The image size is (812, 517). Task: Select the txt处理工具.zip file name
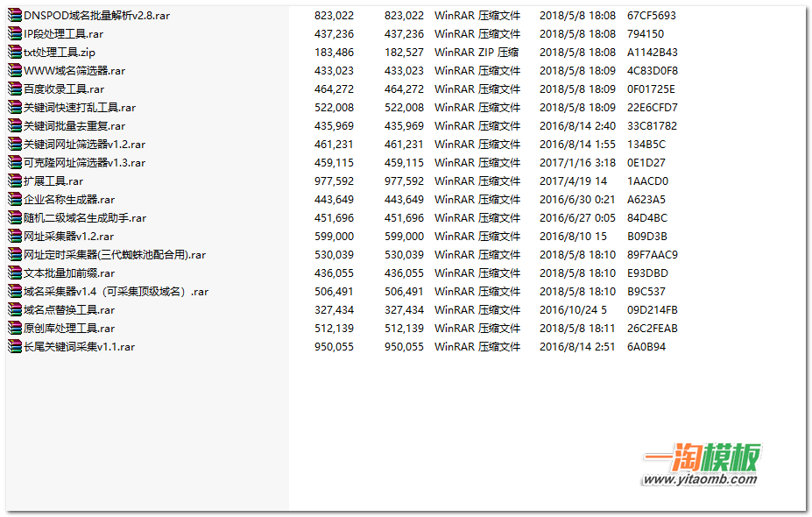click(x=60, y=53)
